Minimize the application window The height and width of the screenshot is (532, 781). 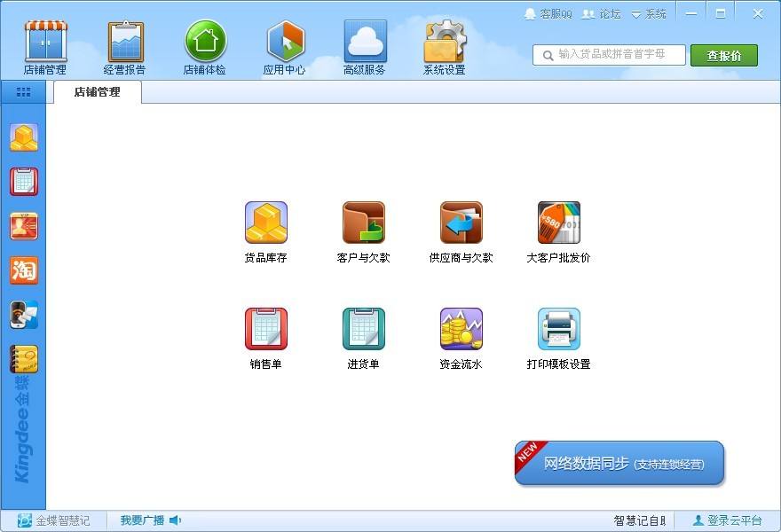tap(691, 13)
